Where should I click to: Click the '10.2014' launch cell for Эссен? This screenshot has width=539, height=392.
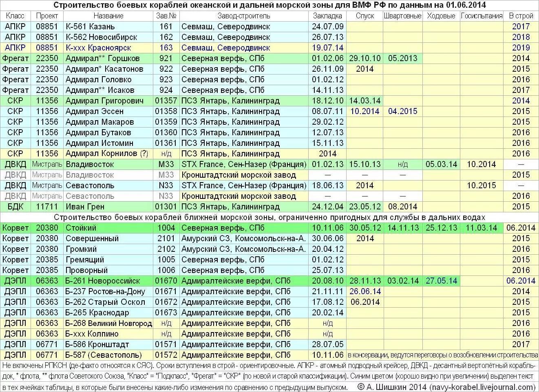tap(364, 111)
